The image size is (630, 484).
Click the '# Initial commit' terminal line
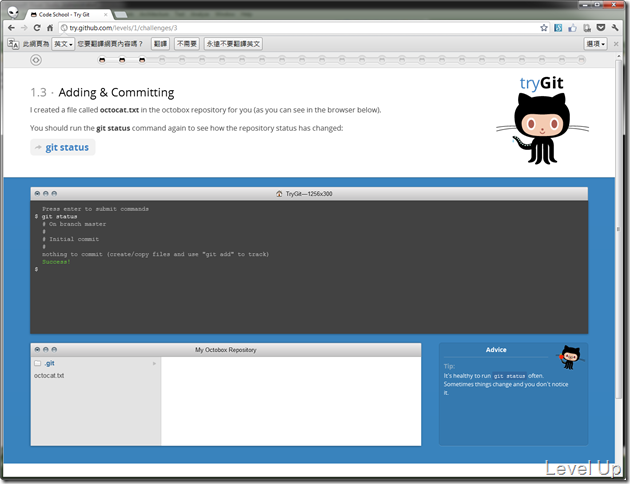(x=71, y=239)
